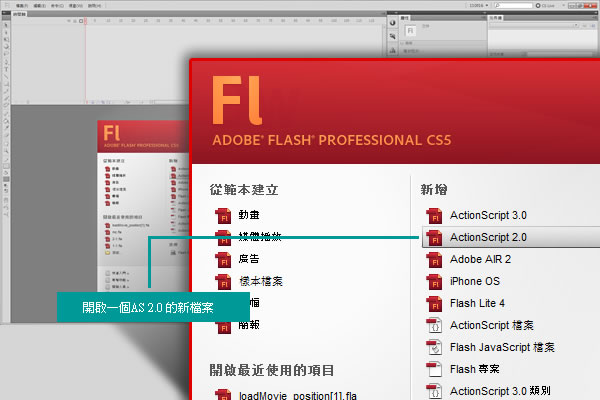Click the search field in the top bar
This screenshot has width=600, height=400.
click(x=513, y=5)
